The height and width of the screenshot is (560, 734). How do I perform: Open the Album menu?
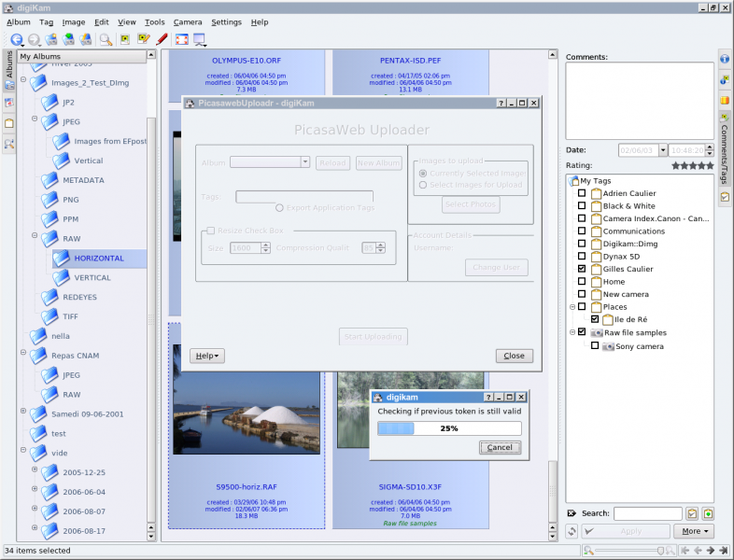click(x=19, y=22)
